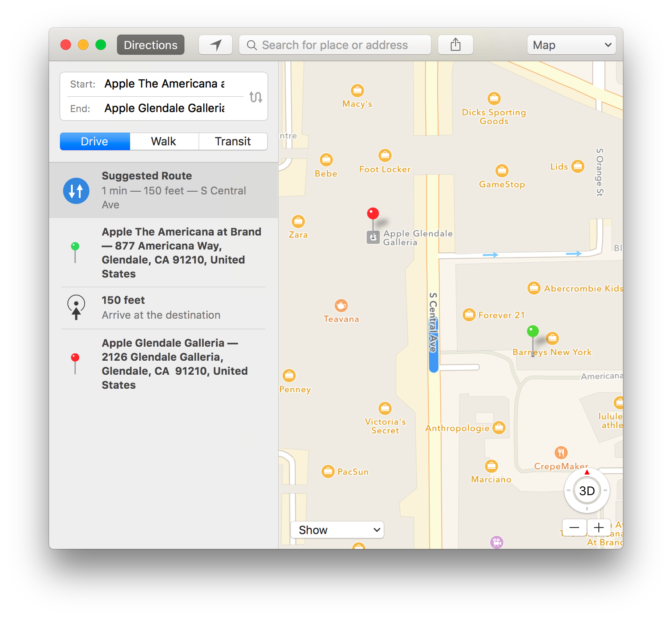This screenshot has width=672, height=619.
Task: Click the Foot Locker store pin
Action: [x=385, y=155]
